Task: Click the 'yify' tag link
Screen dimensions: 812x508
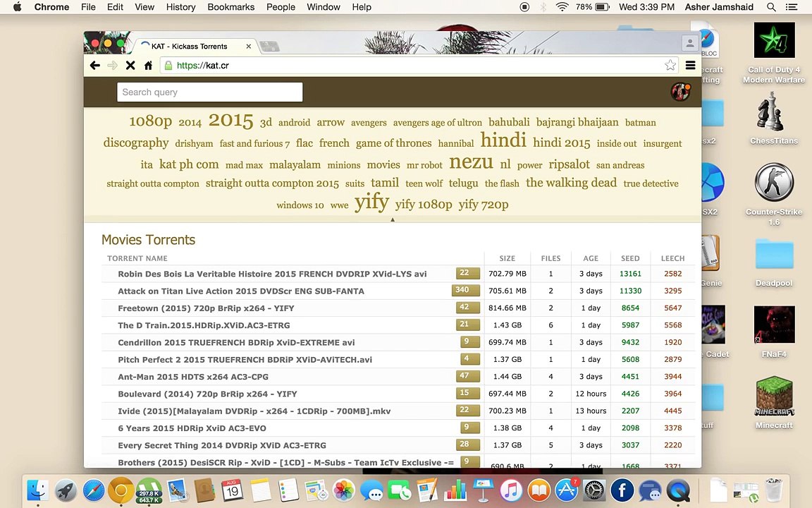Action: click(x=372, y=202)
